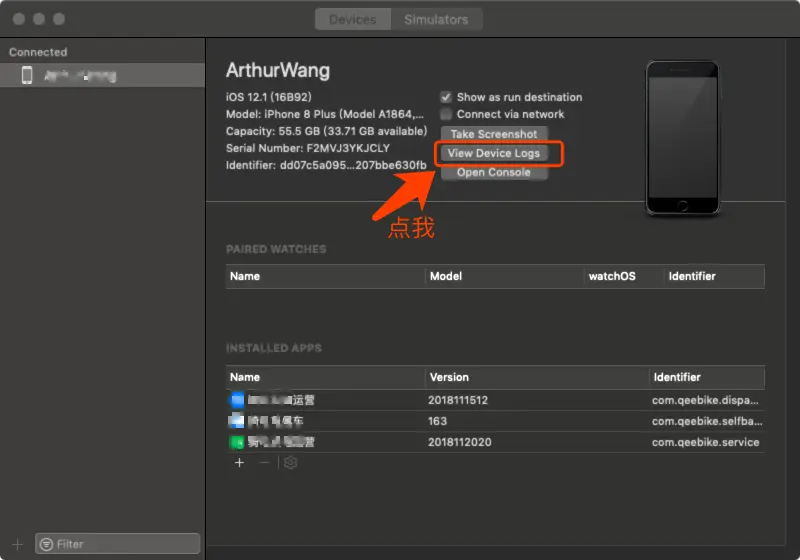Click identifier com.qeebike.service
The image size is (800, 560).
point(706,442)
